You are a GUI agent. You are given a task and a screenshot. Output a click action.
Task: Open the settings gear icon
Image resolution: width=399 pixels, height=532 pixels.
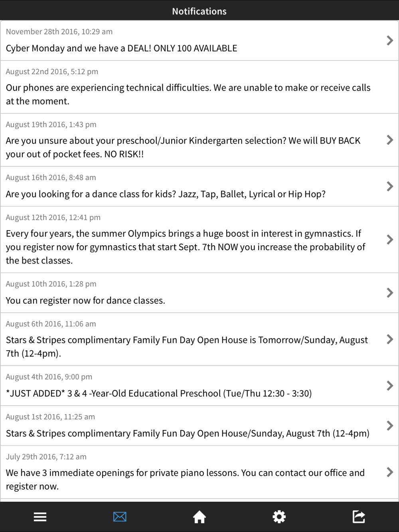coord(279,517)
